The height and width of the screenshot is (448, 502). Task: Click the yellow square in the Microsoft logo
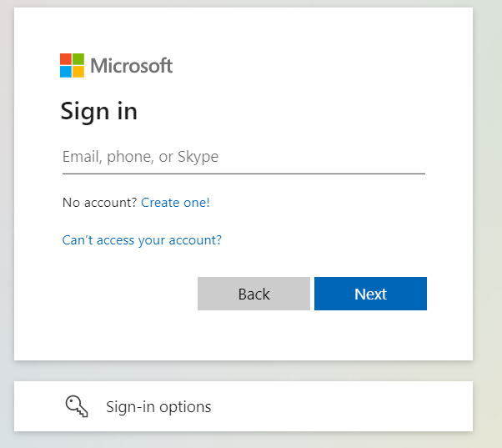[x=78, y=72]
